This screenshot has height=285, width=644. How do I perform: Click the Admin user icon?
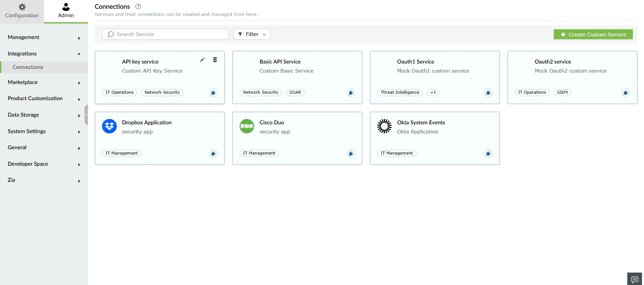pos(66,7)
